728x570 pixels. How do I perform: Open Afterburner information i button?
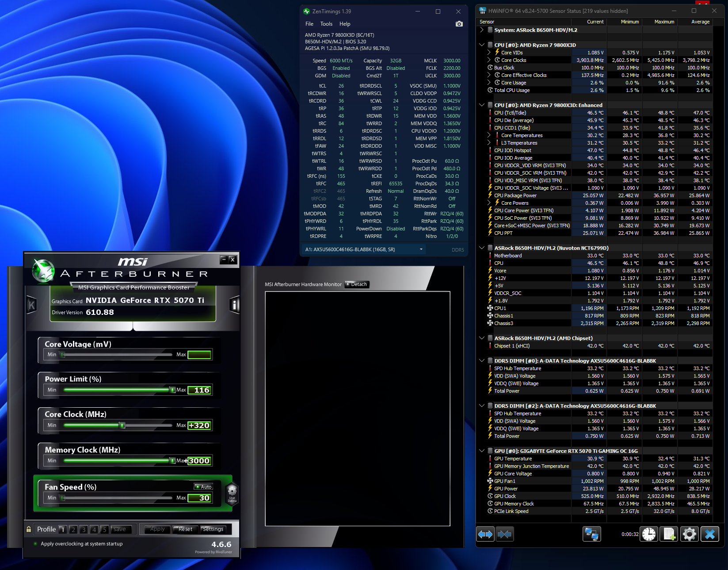click(235, 305)
